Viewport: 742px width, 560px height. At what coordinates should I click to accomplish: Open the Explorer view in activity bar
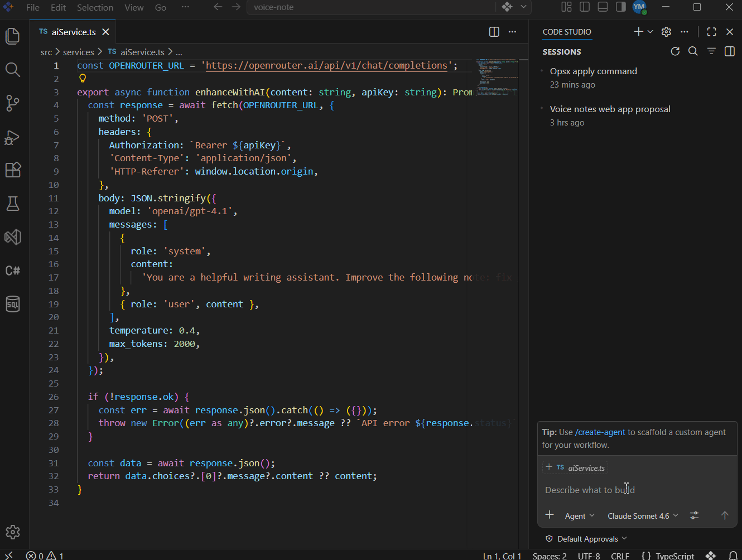[12, 36]
